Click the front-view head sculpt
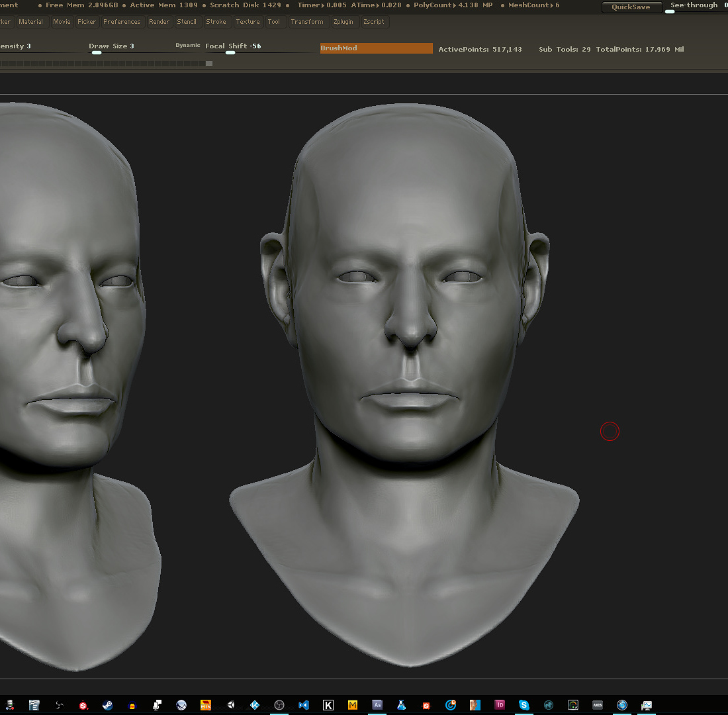Screen dimensions: 728x715 coord(405,385)
